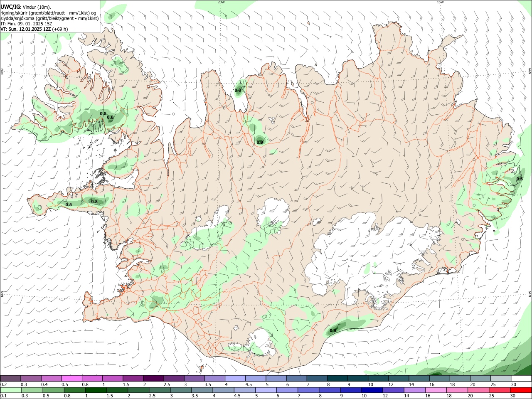Pick the dark teal swatch starting at 8, upper row
Screen dimensions: 532x399
[338, 378]
